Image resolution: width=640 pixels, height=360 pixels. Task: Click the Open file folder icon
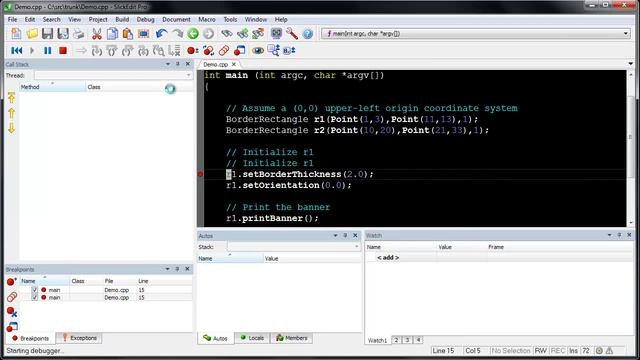32,33
